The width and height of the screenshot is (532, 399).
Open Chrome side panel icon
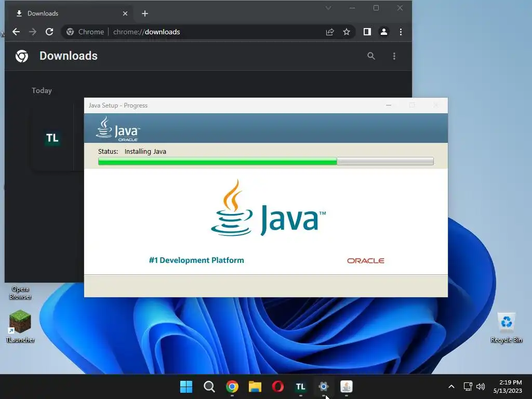[367, 32]
